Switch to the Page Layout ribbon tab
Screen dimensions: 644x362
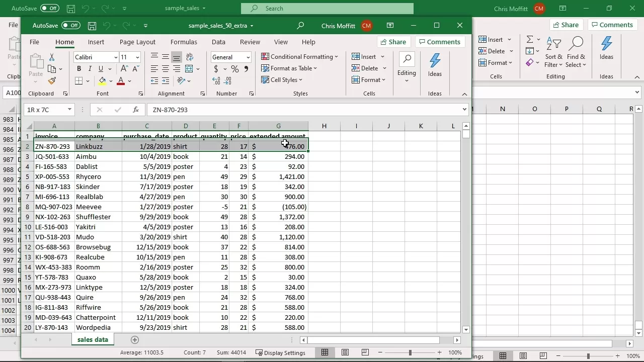(137, 42)
